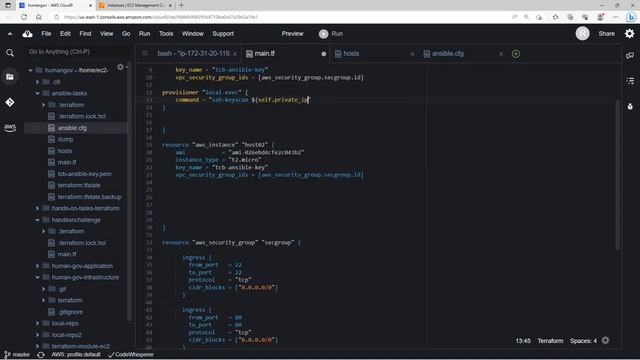Image resolution: width=640 pixels, height=360 pixels.
Task: Open tcb-ansible-key.pem in file tree
Action: pos(84,174)
